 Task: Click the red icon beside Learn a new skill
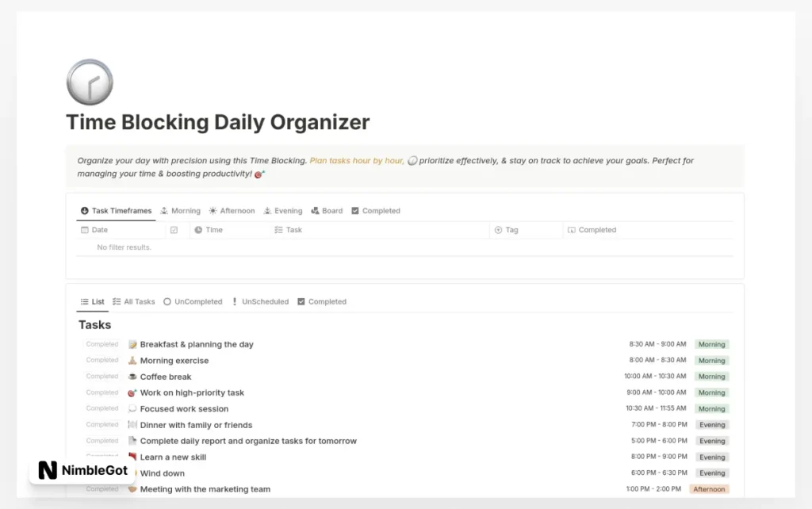[x=132, y=456]
